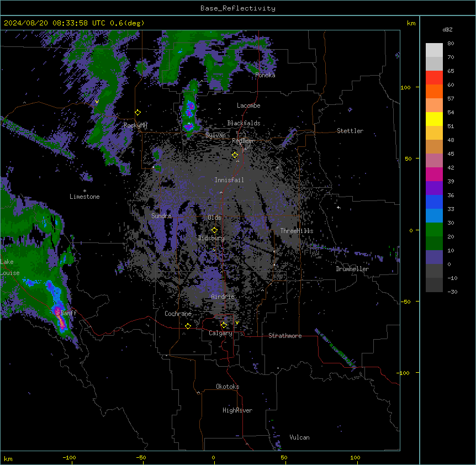476x465 pixels.
Task: Click the Stettler city label
Action: click(x=350, y=131)
